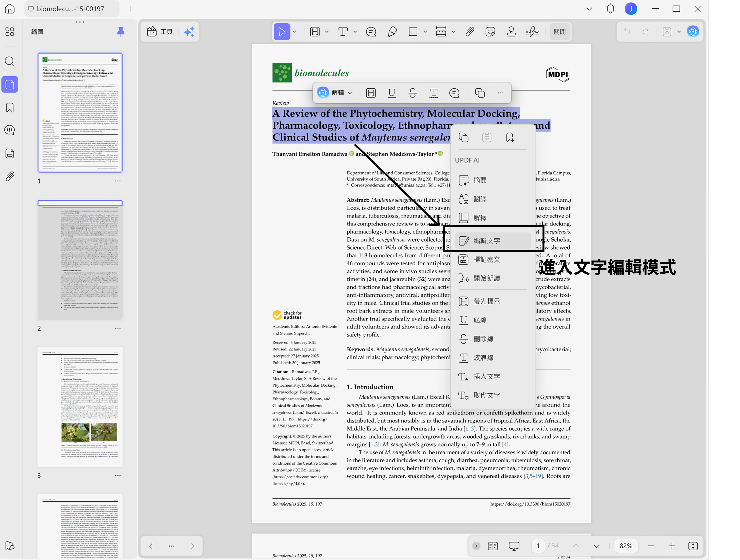
Task: Apply strikethrough from the floating toolbar
Action: (x=413, y=93)
